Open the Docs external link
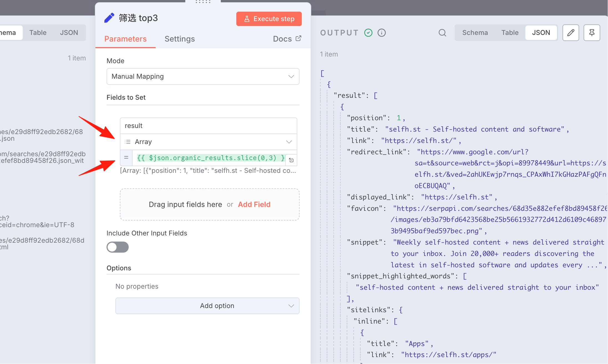Image resolution: width=608 pixels, height=364 pixels. (x=287, y=39)
